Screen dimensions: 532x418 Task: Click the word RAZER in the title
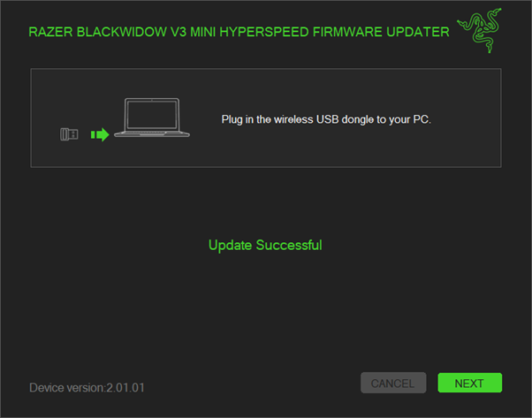[50, 32]
